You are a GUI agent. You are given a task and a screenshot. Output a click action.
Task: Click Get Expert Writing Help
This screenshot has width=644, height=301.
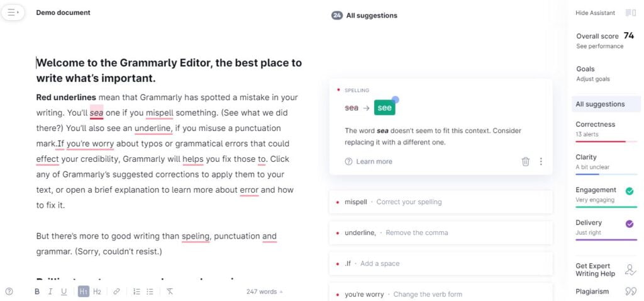(x=595, y=270)
